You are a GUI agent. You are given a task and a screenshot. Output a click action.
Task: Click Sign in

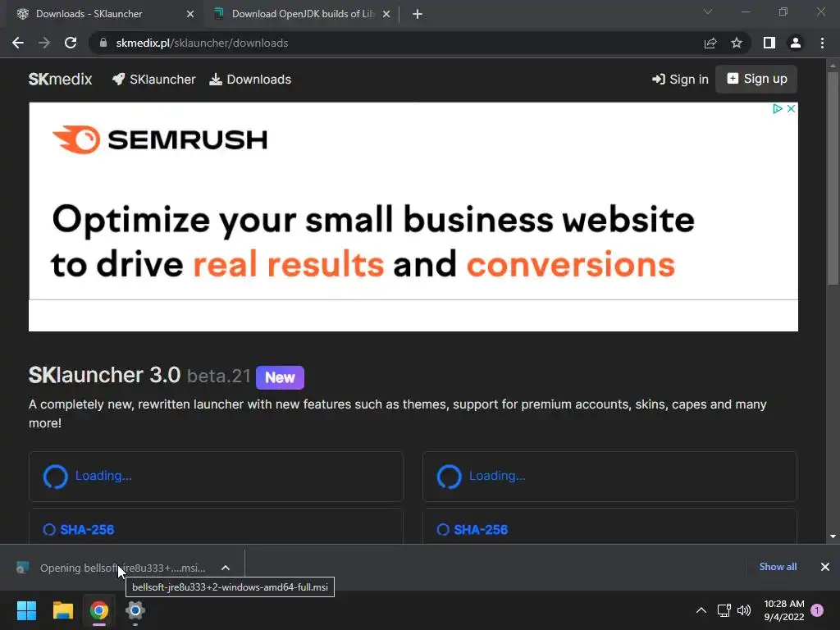click(x=680, y=80)
